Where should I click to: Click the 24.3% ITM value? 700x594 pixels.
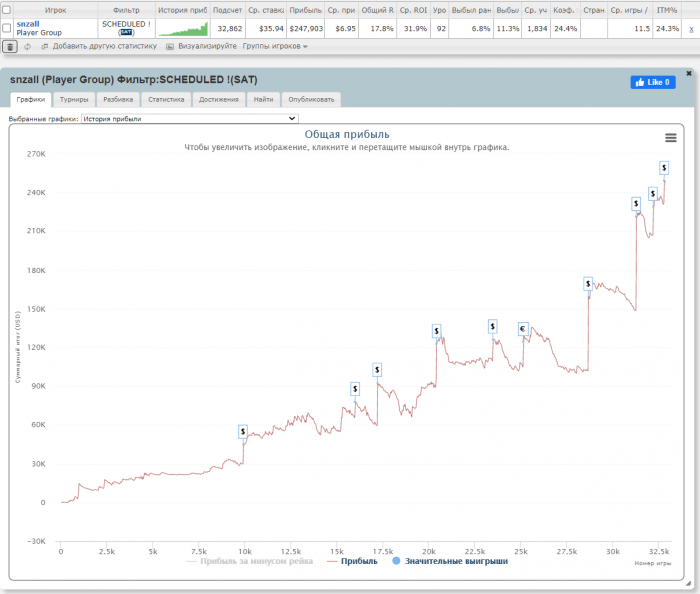pyautogui.click(x=667, y=29)
